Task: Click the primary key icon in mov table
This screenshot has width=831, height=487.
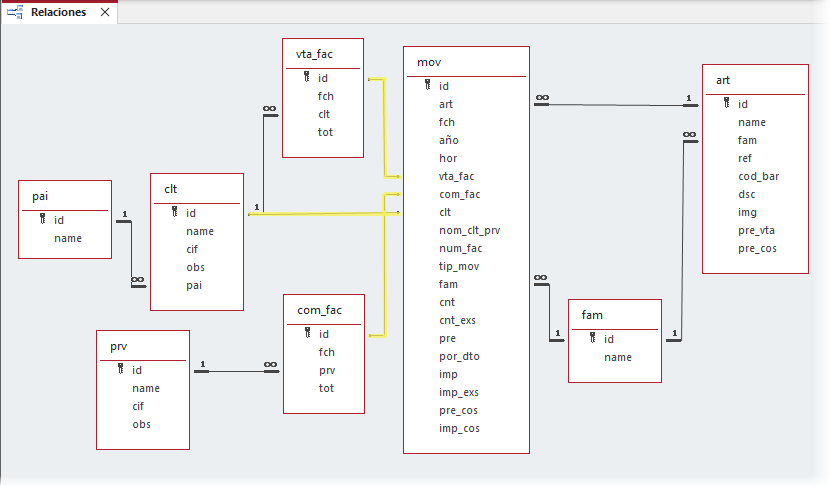Action: coord(428,86)
